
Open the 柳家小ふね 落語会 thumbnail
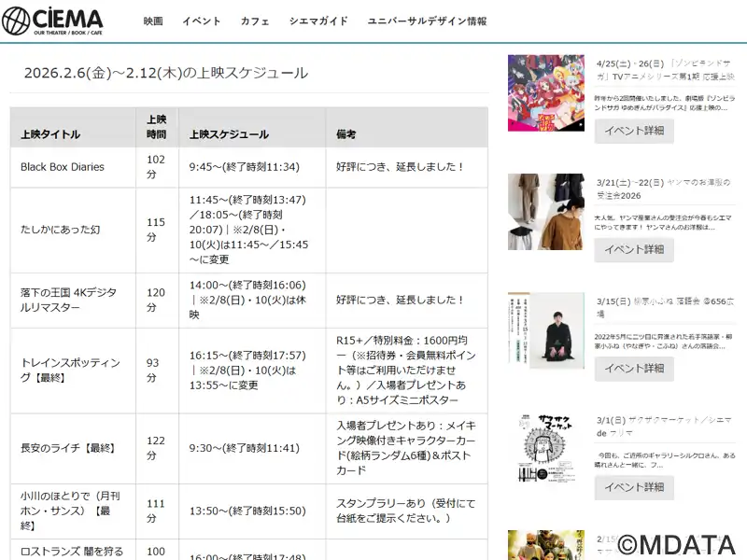pyautogui.click(x=545, y=330)
